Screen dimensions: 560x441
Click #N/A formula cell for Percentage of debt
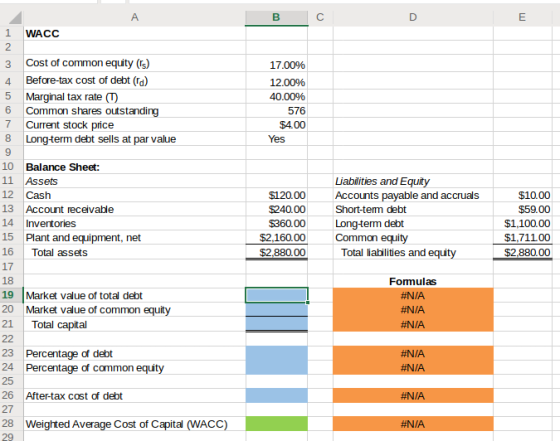point(413,353)
